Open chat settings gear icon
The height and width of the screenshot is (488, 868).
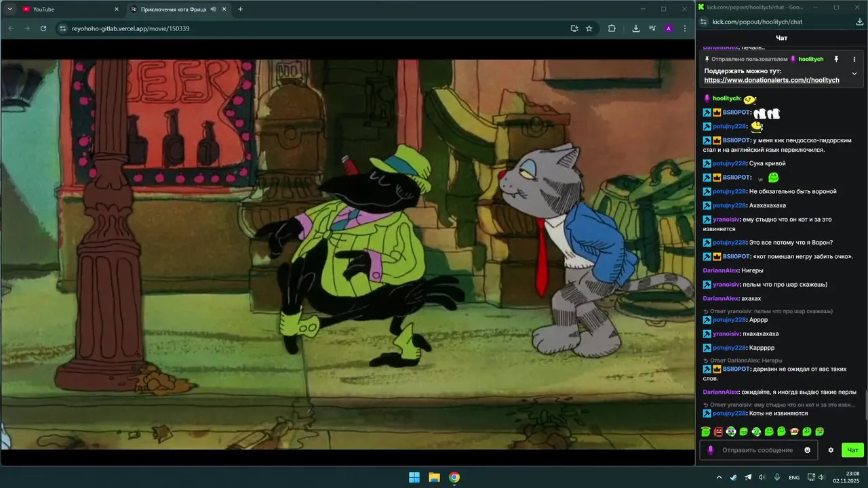point(831,450)
